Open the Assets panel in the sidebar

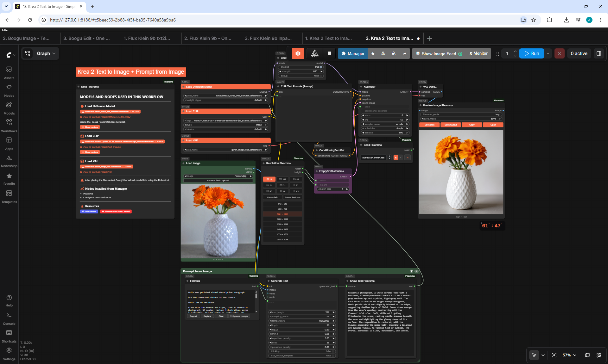(9, 72)
